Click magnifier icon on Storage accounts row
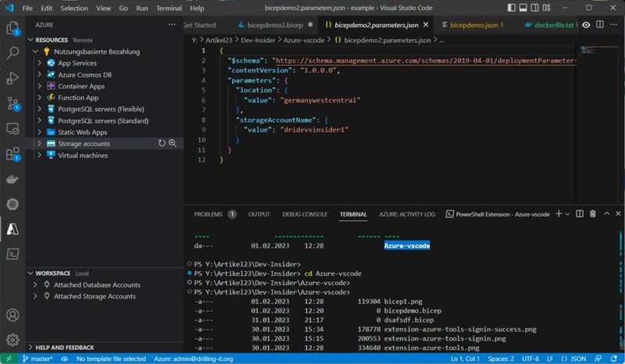This screenshot has width=625, height=364. tap(173, 143)
